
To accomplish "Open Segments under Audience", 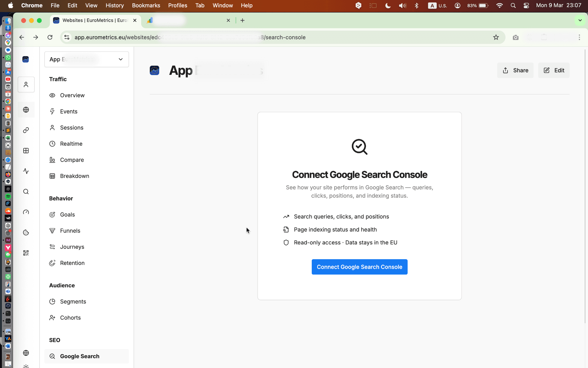I will coord(87,302).
